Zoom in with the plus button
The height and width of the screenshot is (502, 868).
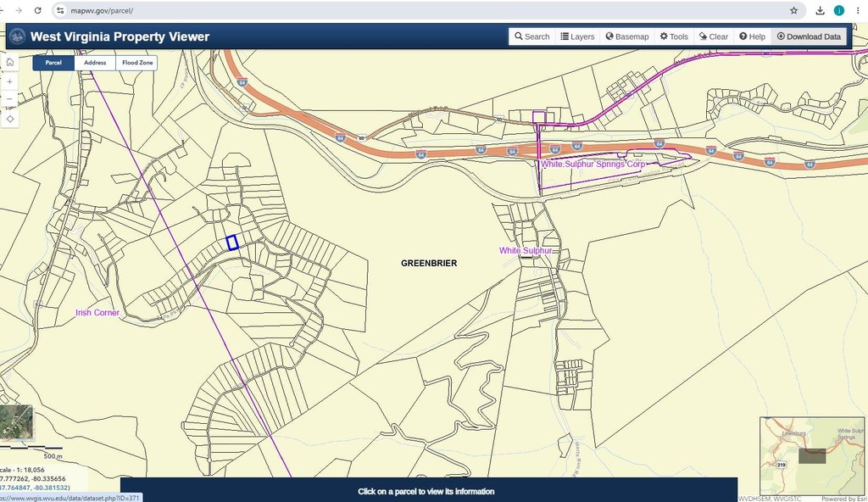point(10,81)
